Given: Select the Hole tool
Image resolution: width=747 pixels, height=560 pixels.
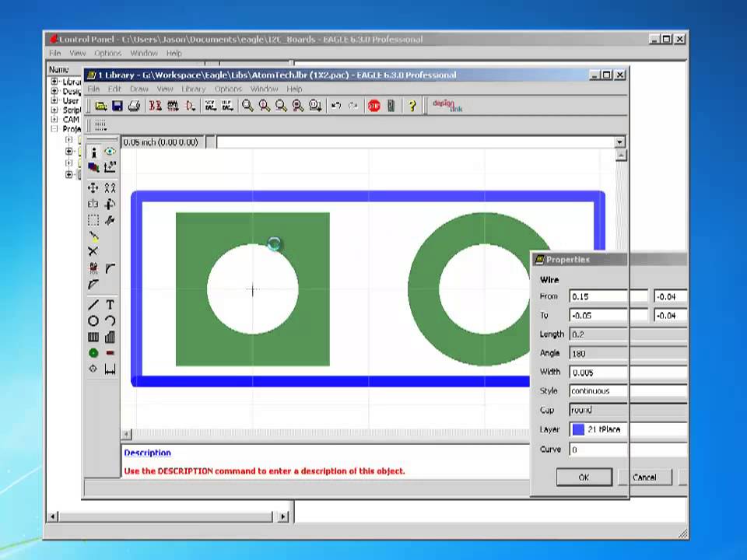Looking at the screenshot, I should (93, 369).
